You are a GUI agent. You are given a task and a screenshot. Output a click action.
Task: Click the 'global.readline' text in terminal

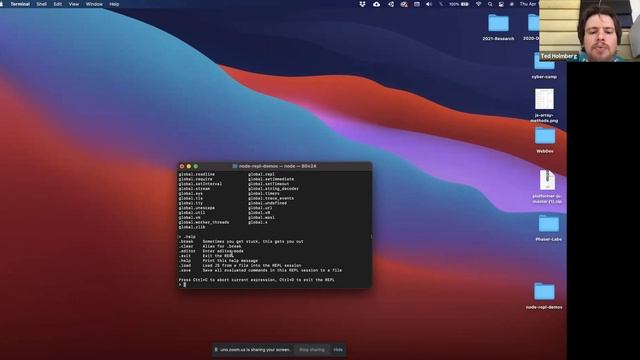pos(197,174)
